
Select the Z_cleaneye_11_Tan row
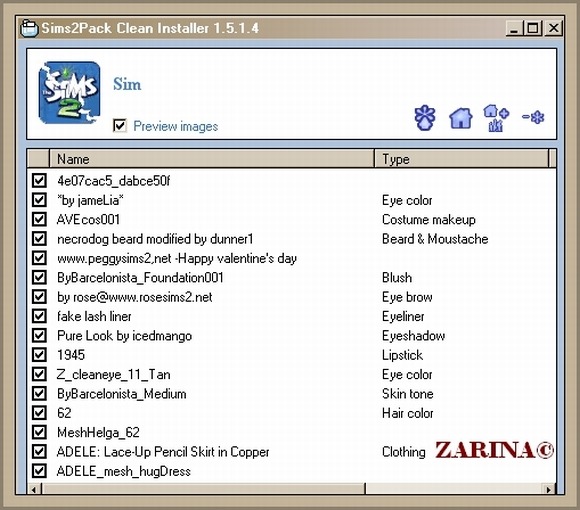113,374
